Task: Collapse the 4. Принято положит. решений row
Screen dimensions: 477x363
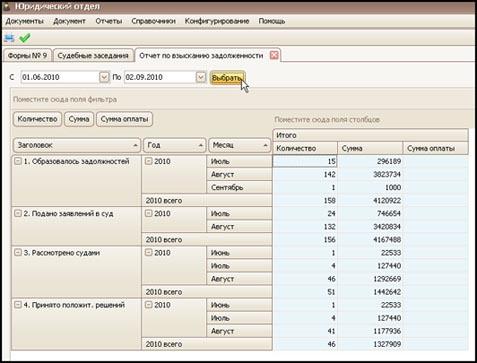Action: coord(18,305)
